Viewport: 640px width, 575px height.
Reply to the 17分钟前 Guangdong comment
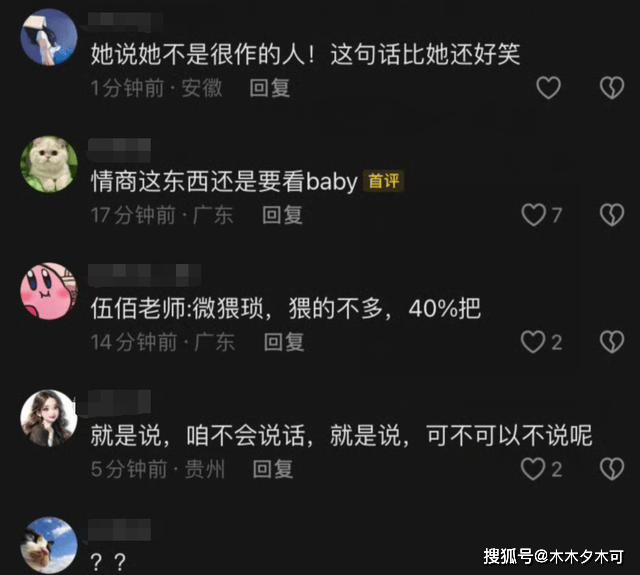click(282, 215)
